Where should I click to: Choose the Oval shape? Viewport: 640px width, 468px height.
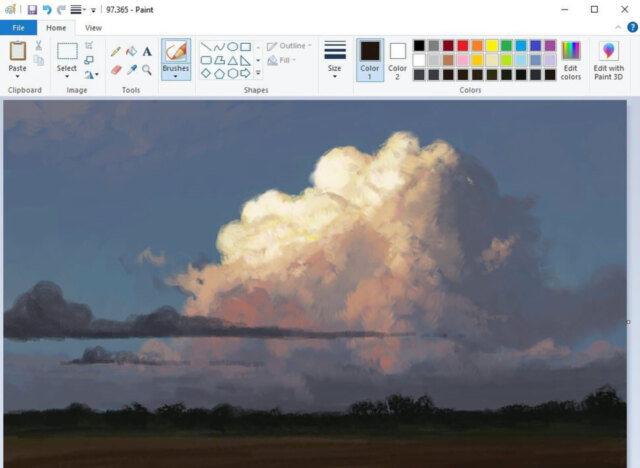tap(232, 47)
